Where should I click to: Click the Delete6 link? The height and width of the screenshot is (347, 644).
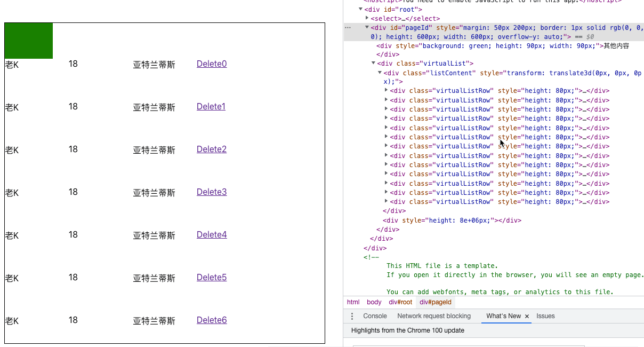point(212,320)
